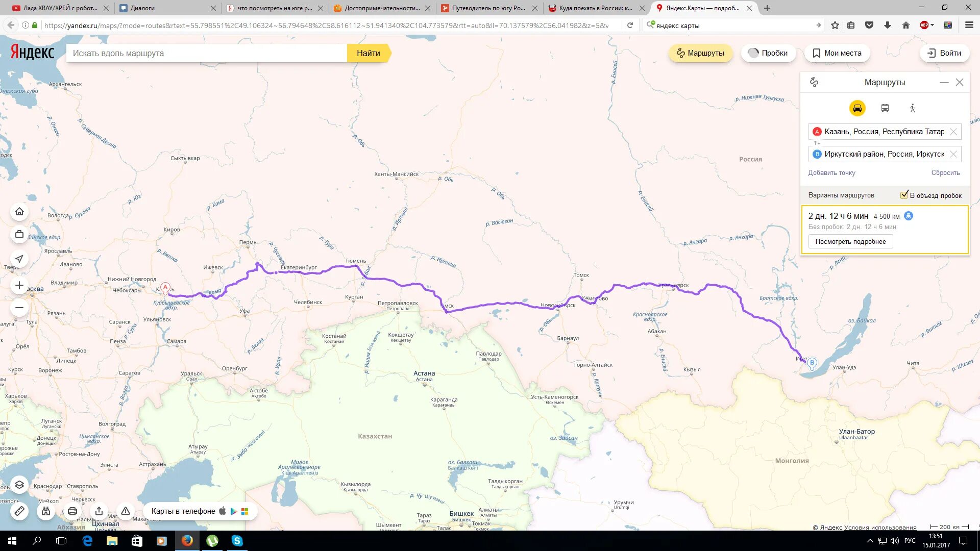Locate my position arrow button

tap(19, 259)
